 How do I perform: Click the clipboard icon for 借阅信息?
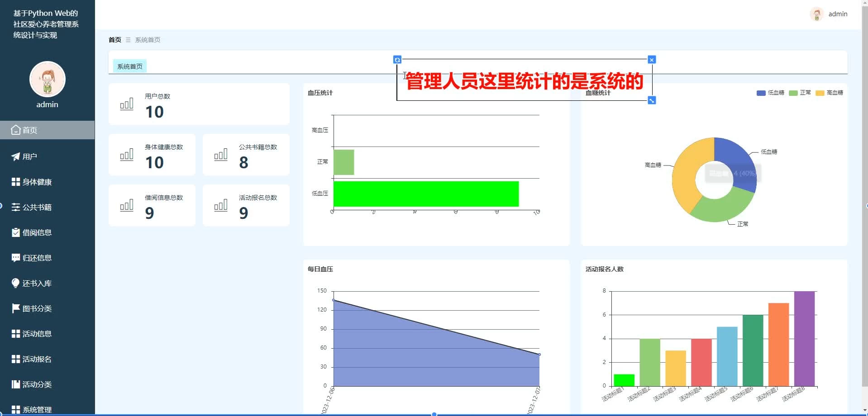pyautogui.click(x=16, y=232)
